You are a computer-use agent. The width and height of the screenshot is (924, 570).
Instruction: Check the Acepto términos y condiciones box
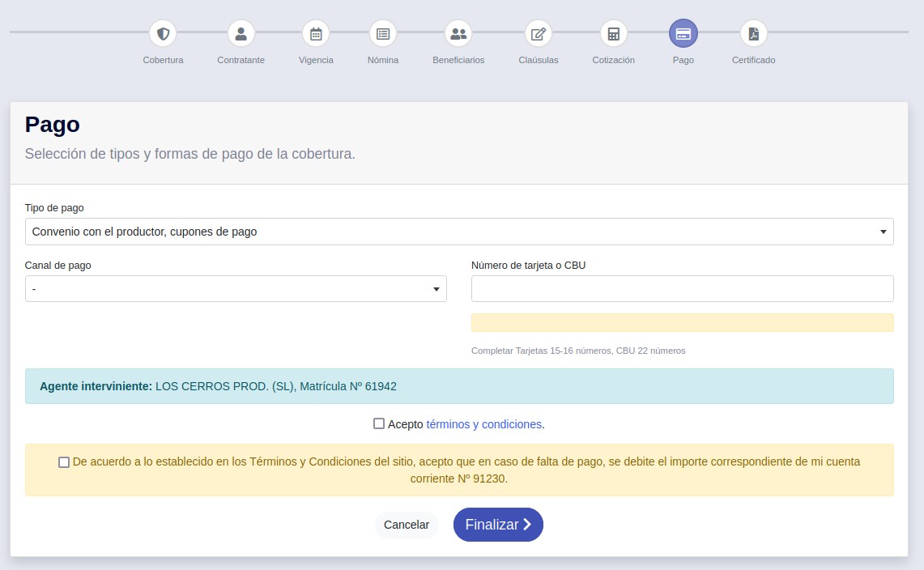coord(377,423)
